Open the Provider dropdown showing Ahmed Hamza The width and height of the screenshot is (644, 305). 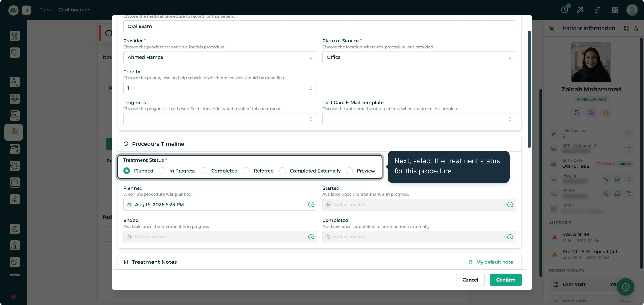click(x=220, y=57)
